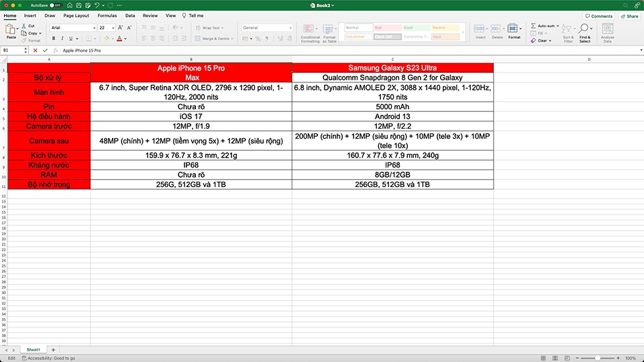644x362 pixels.
Task: Click the Copy icon
Action: tap(24, 34)
